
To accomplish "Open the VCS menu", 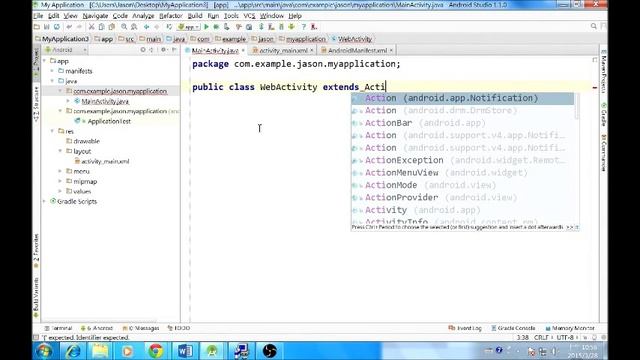I will point(249,16).
